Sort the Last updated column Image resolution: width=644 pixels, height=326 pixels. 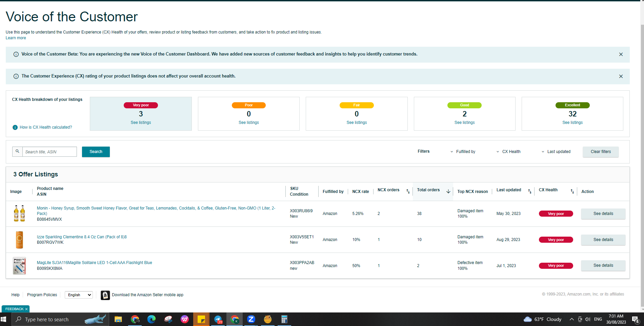coord(530,192)
